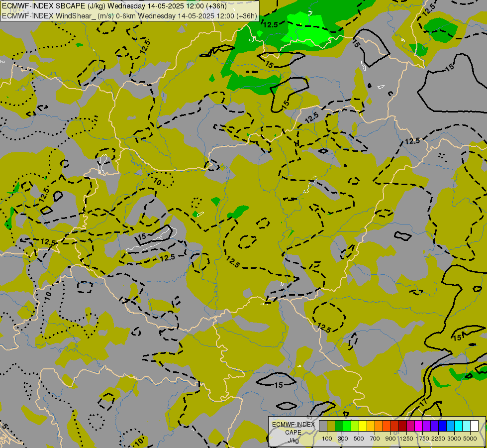Click the 100 legend tick label
The width and height of the screenshot is (487, 448).
tap(327, 439)
